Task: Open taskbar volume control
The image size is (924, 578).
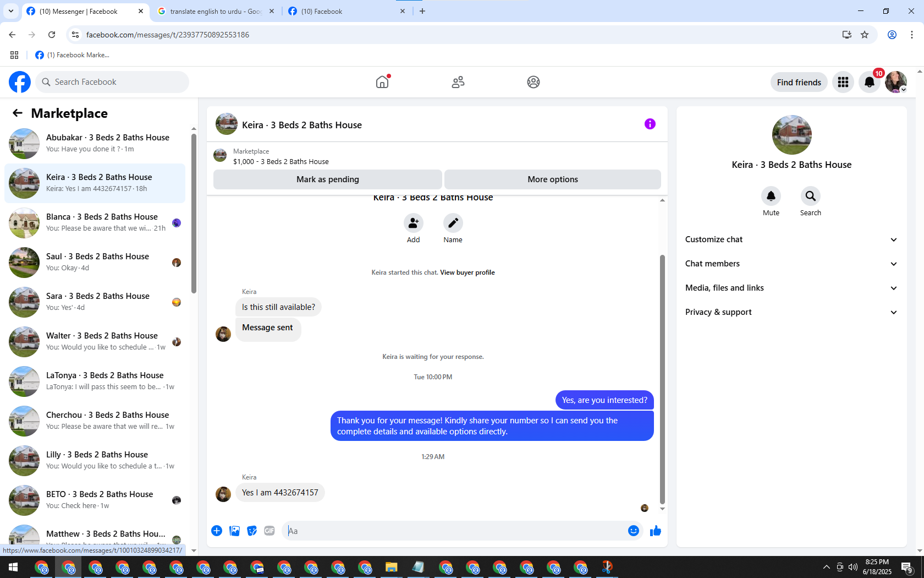Action: [x=853, y=567]
